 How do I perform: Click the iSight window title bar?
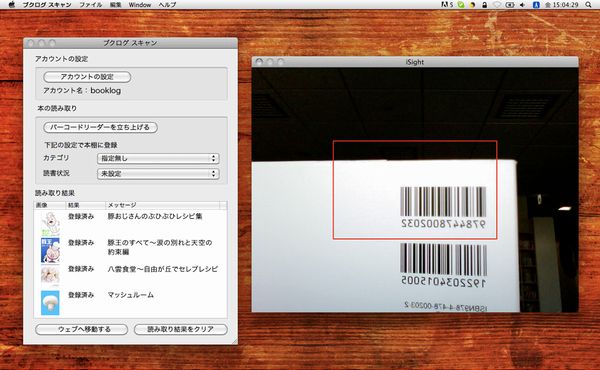click(415, 62)
